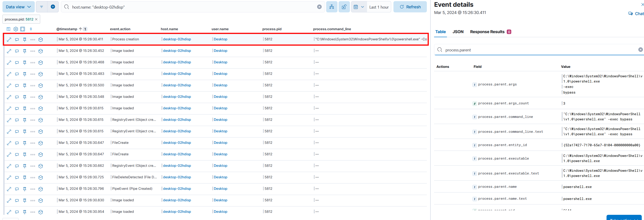Screen dimensions: 644x220
Task: Pin the FileDeleteDetected event row
Action: pyautogui.click(x=25, y=177)
